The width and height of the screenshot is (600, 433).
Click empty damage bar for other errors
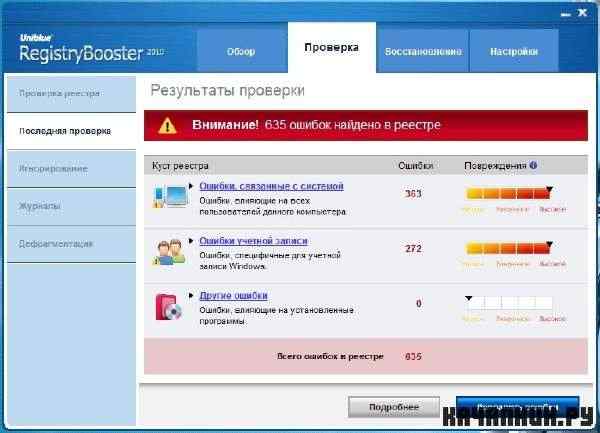tap(508, 303)
